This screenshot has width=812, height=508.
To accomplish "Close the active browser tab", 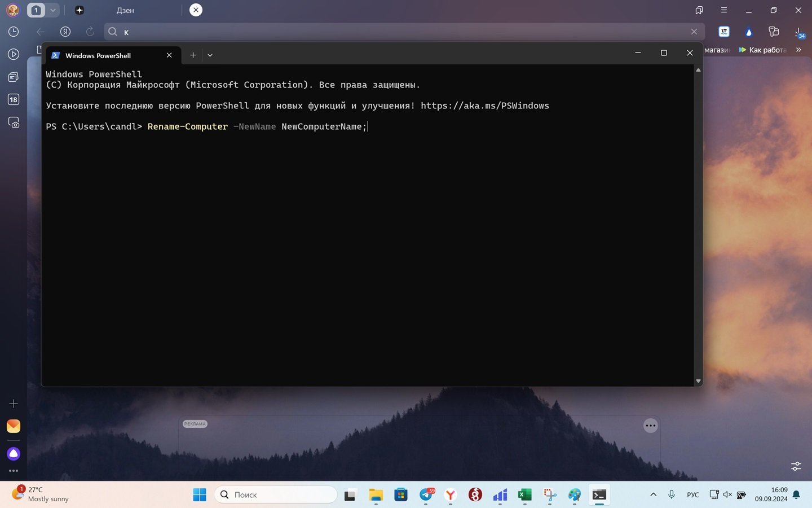I will tap(196, 10).
